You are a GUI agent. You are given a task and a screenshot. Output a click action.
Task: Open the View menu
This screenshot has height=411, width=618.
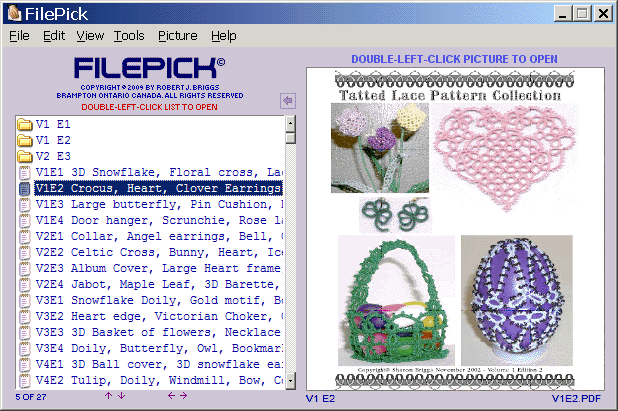[90, 36]
